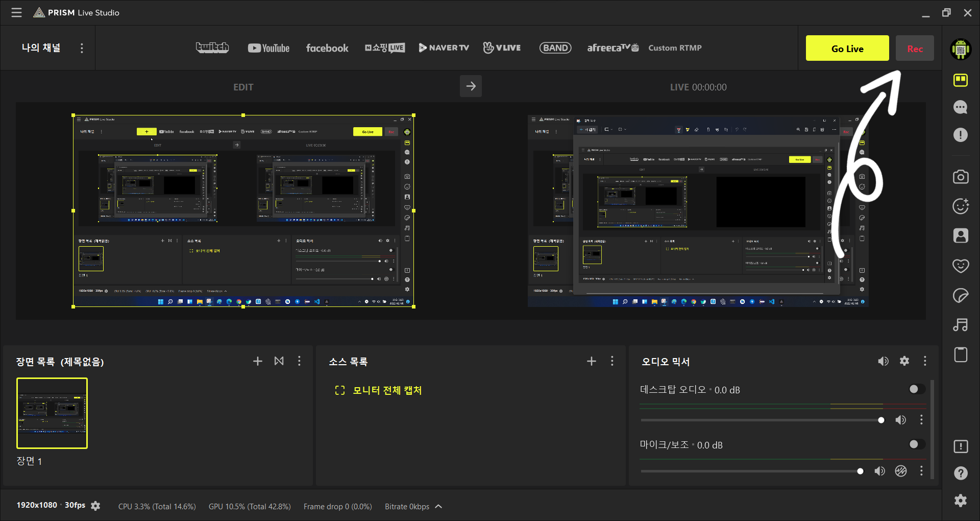This screenshot has height=521, width=980.
Task: Click the LIVE preview captured screen
Action: (x=698, y=210)
